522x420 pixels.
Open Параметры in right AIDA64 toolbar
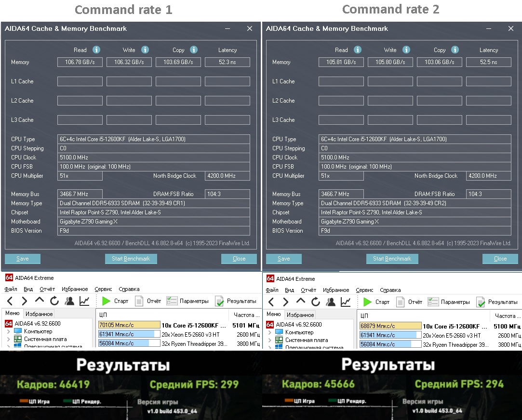[x=449, y=302]
